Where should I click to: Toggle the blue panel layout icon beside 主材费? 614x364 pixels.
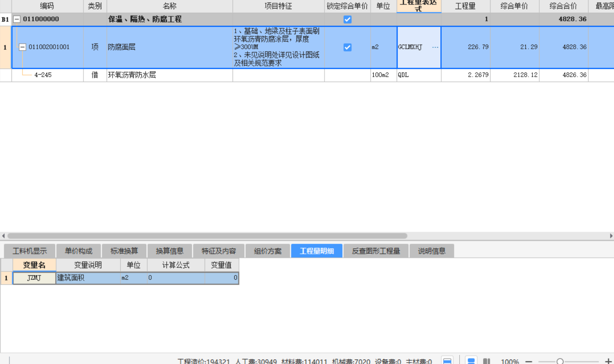tap(447, 361)
